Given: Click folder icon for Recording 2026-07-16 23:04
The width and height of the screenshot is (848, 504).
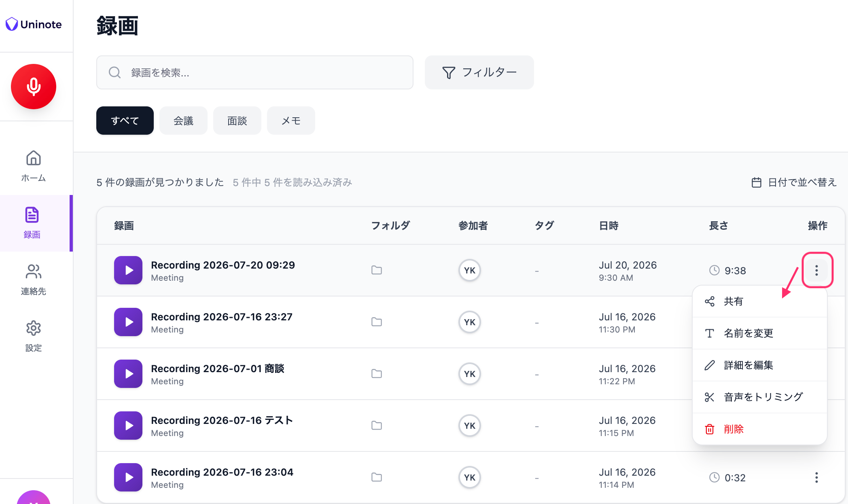Looking at the screenshot, I should coord(377,477).
